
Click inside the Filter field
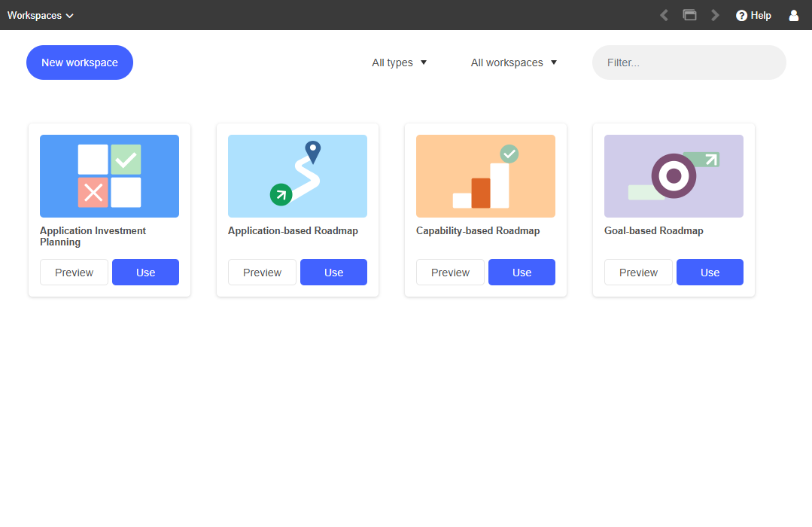click(x=688, y=62)
